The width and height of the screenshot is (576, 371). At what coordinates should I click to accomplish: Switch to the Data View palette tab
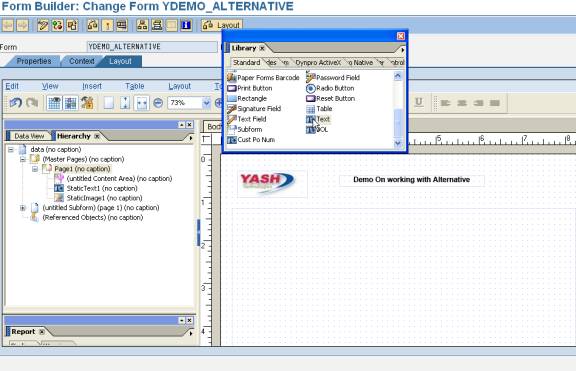[x=29, y=136]
